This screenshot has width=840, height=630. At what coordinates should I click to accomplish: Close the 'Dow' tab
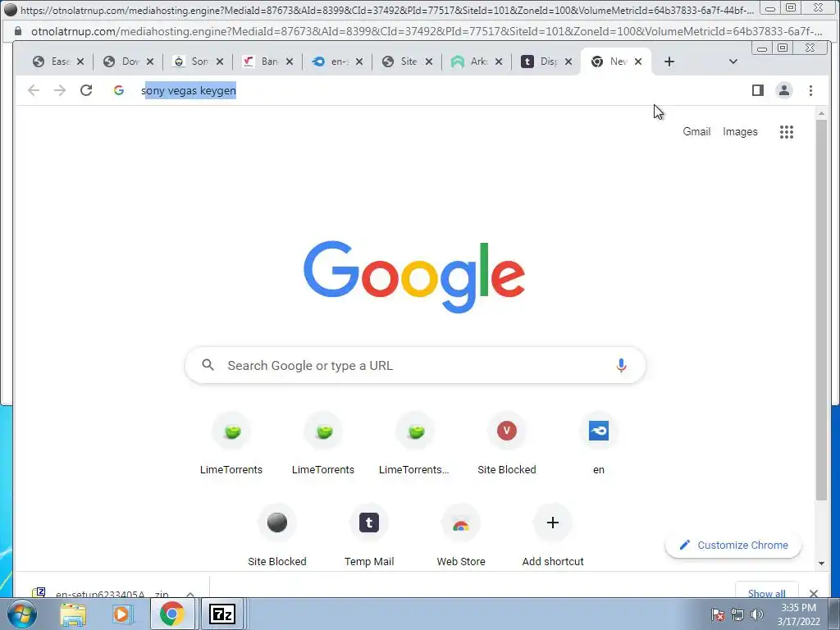tap(150, 62)
